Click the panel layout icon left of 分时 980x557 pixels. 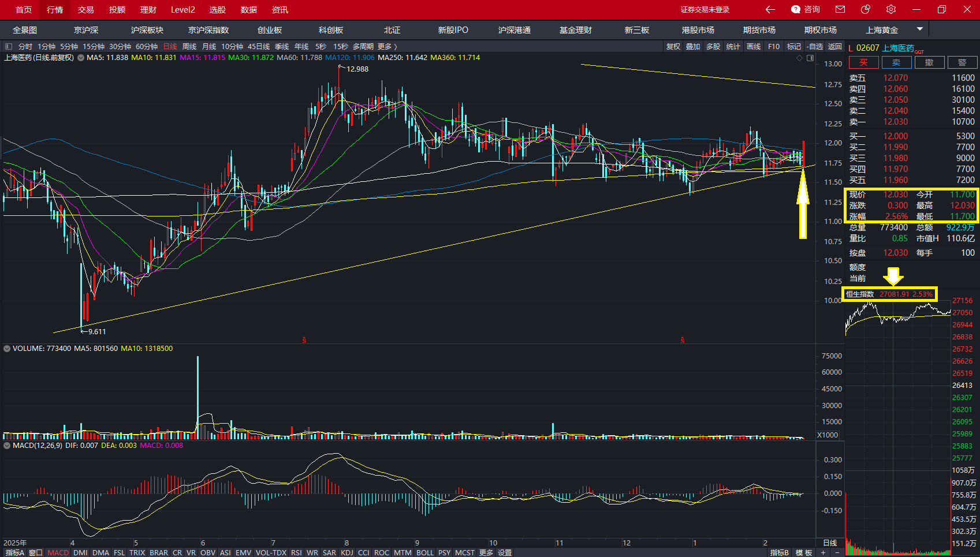(x=9, y=46)
